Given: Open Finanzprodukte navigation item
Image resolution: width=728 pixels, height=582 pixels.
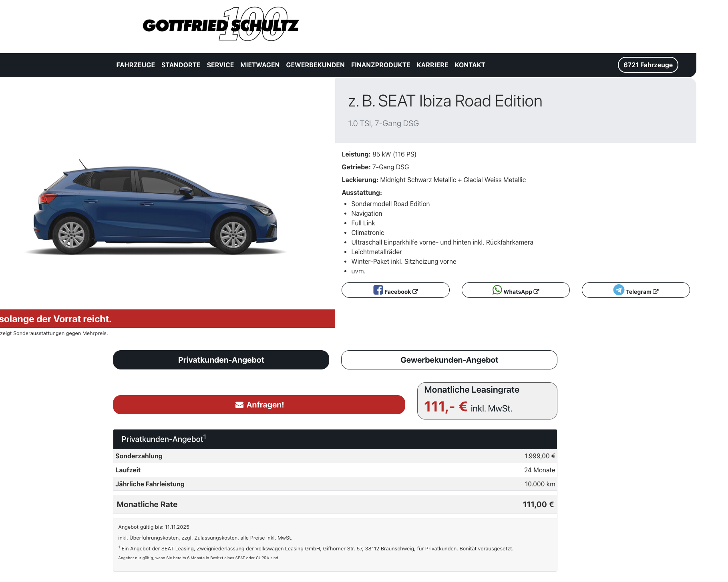Looking at the screenshot, I should (x=380, y=65).
